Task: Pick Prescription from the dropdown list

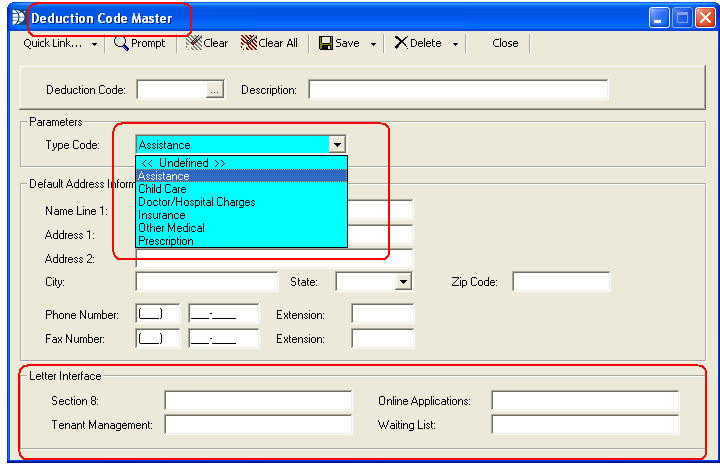Action: [x=166, y=241]
